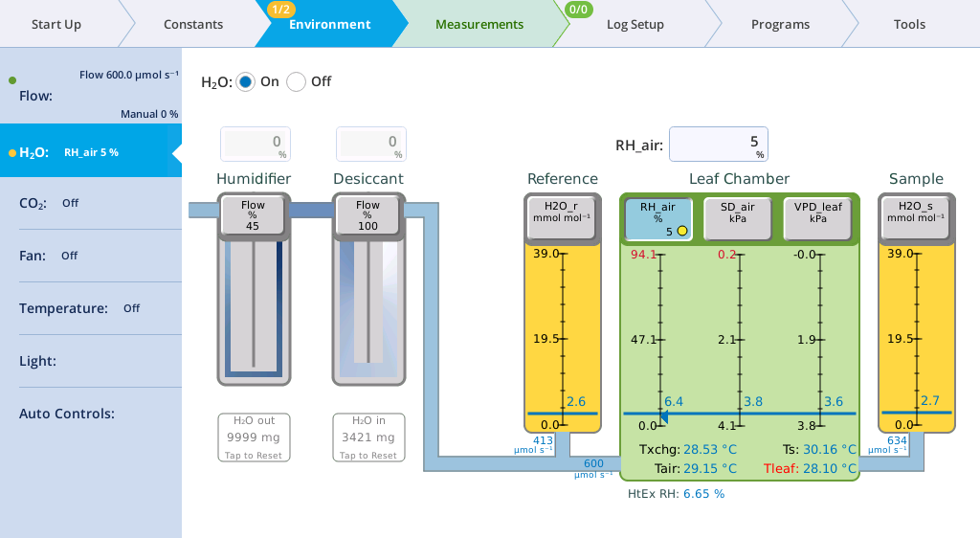The height and width of the screenshot is (538, 980).
Task: Click the H2O_s sample button
Action: click(916, 216)
